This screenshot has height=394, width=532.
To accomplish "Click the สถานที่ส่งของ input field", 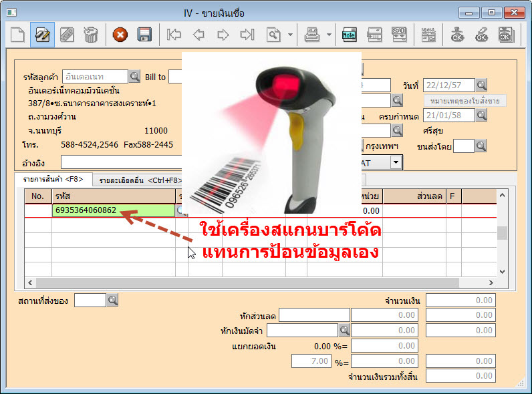I will click(90, 300).
